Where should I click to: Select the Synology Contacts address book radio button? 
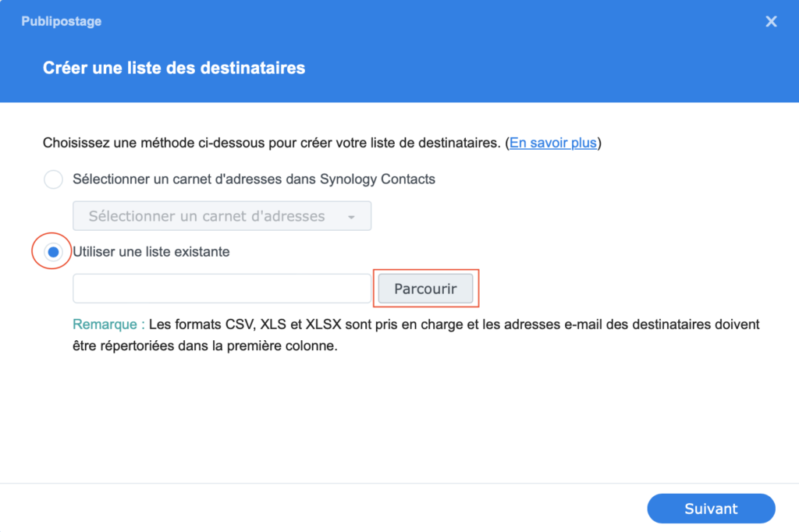pyautogui.click(x=53, y=179)
